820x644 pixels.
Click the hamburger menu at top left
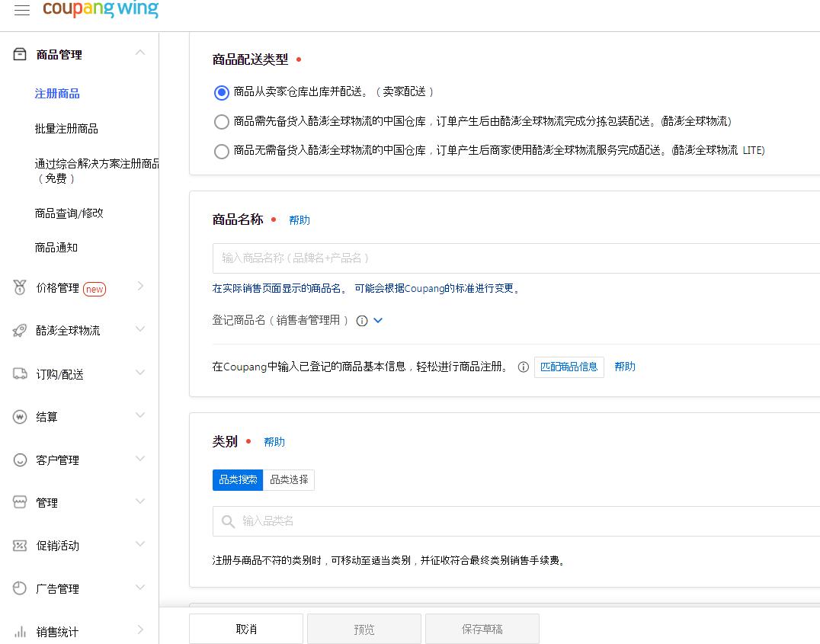tap(21, 10)
